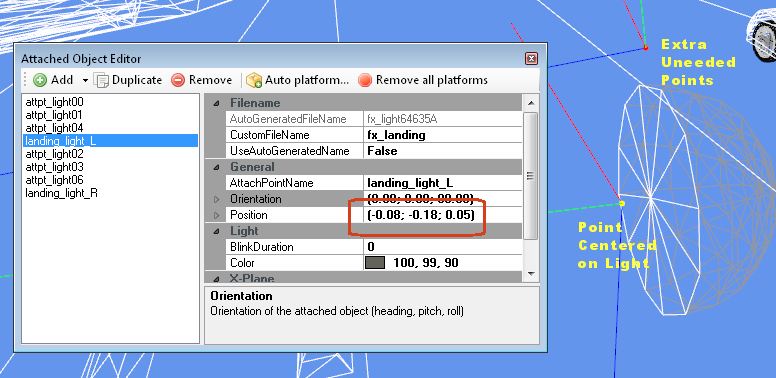The image size is (776, 378).
Task: Collapse the Light category
Action: [216, 231]
